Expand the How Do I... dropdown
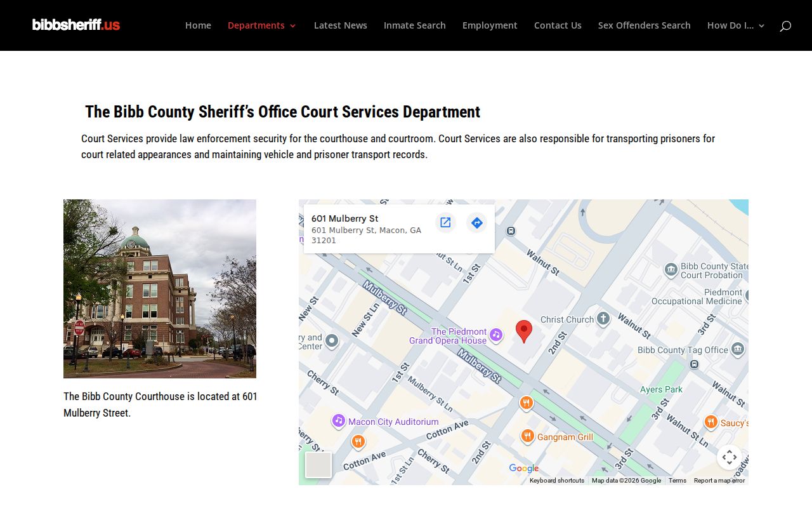812x508 pixels. [x=736, y=25]
